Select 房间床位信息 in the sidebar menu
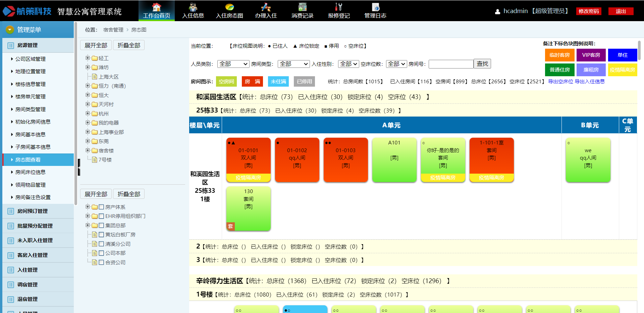Screen dimensions: 644x313 click(30, 172)
